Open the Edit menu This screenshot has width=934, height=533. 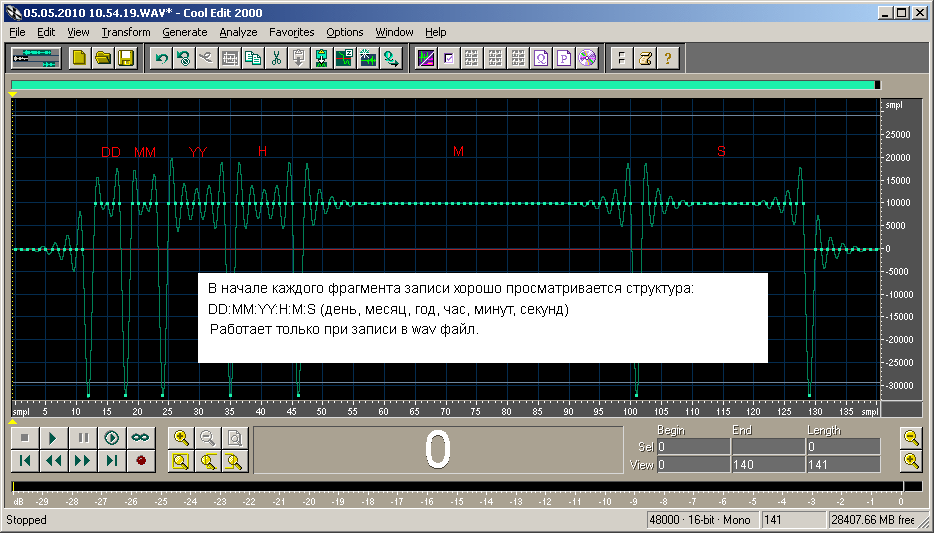pyautogui.click(x=46, y=32)
